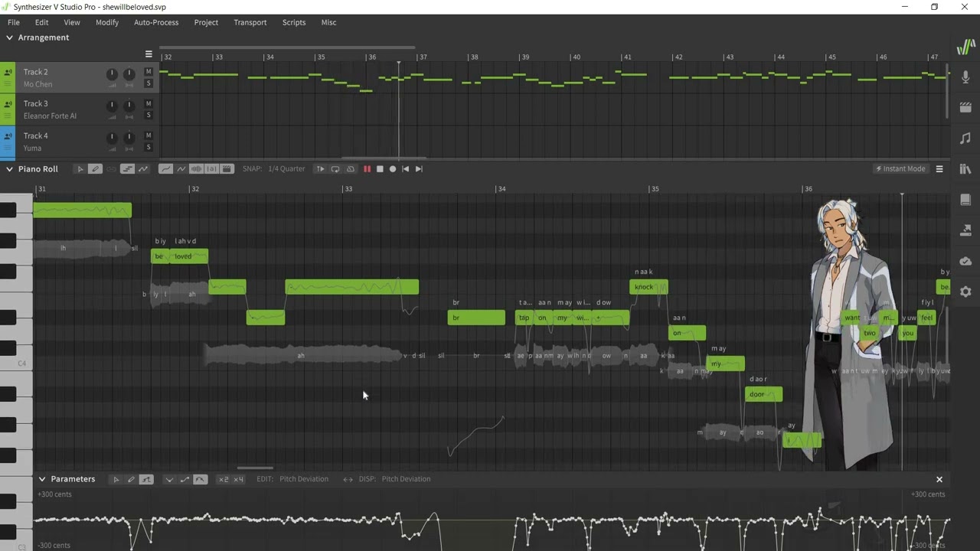Change the DISP Pitch Deviation parameter
This screenshot has width=980, height=551.
(406, 479)
